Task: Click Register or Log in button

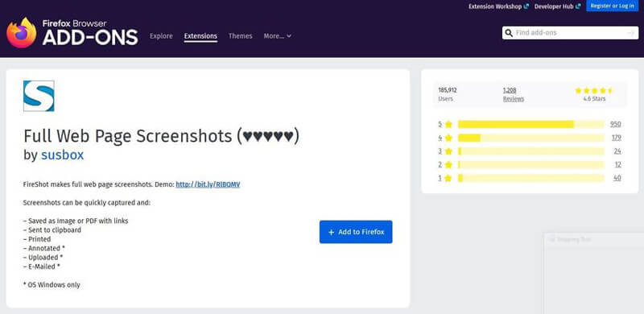Action: click(612, 6)
